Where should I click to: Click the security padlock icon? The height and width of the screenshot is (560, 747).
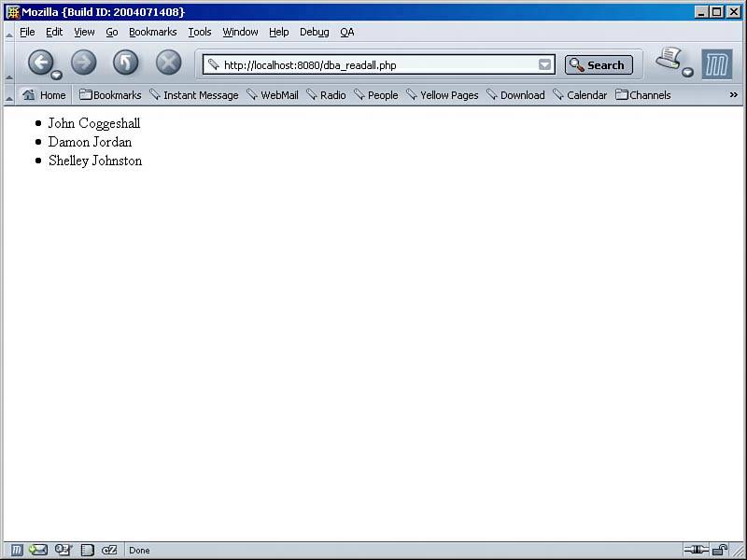720,551
